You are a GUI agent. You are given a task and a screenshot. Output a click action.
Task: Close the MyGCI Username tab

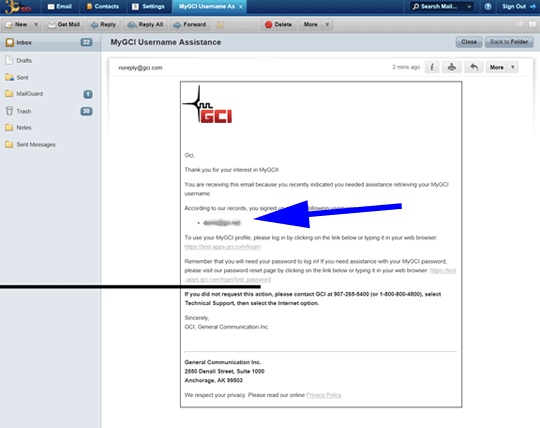point(241,7)
